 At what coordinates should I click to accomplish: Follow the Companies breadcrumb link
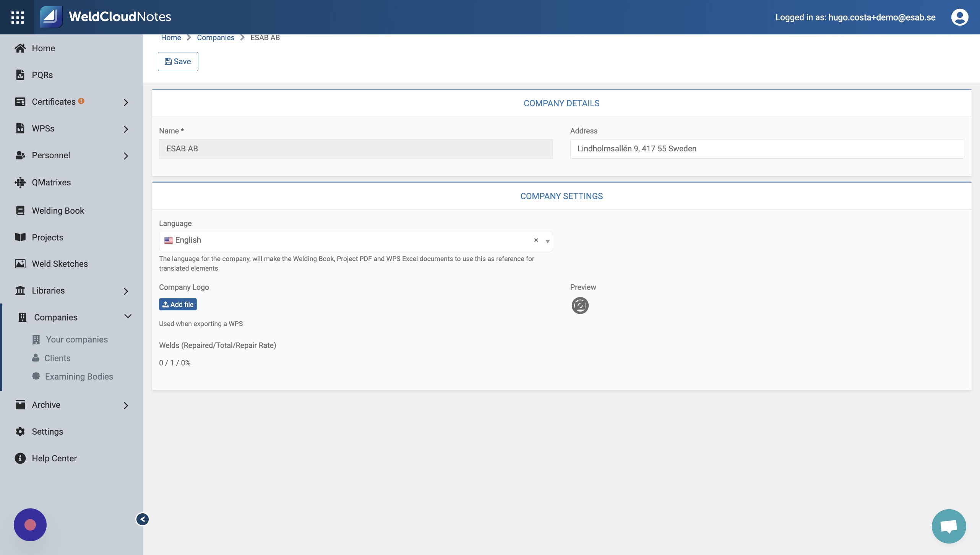216,37
